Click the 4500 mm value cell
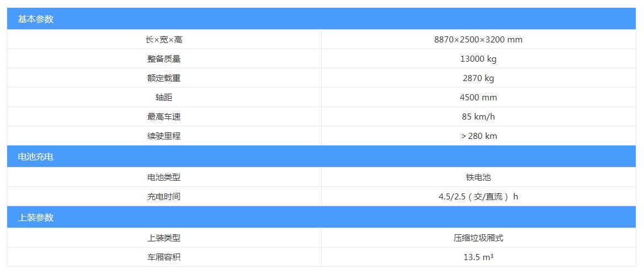 coord(478,98)
